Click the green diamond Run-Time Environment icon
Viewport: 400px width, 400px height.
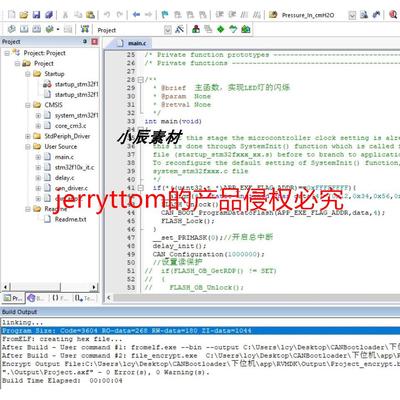click(x=221, y=29)
